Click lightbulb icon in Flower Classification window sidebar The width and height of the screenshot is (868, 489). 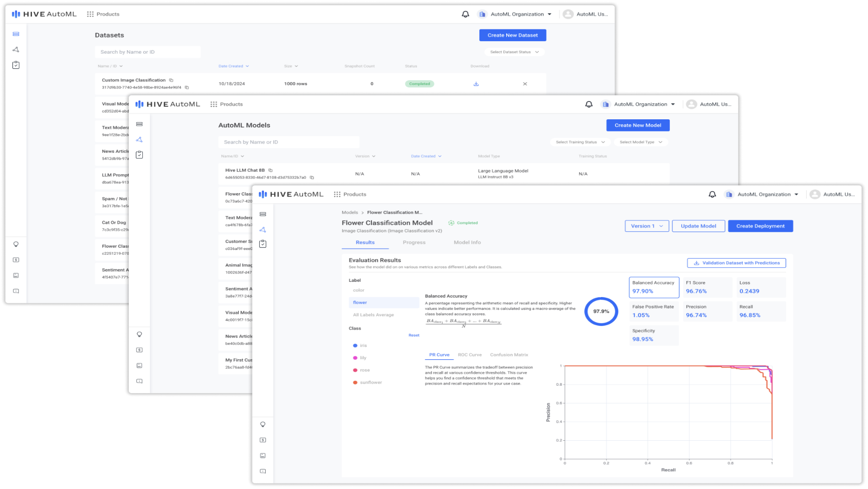coord(263,425)
